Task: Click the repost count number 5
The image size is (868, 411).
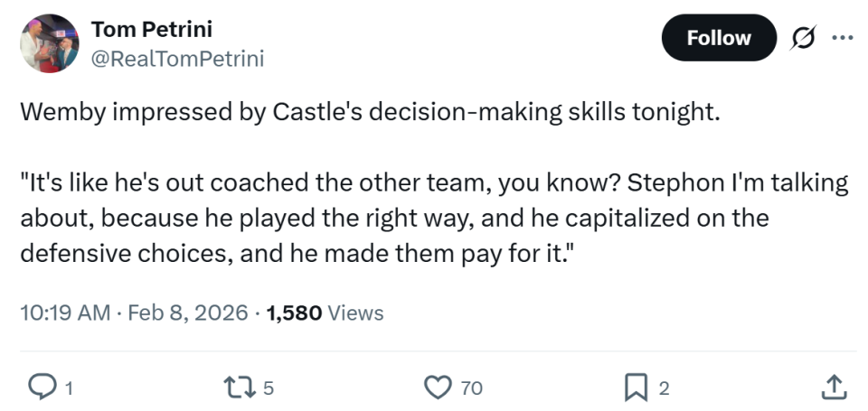Action: coord(269,388)
